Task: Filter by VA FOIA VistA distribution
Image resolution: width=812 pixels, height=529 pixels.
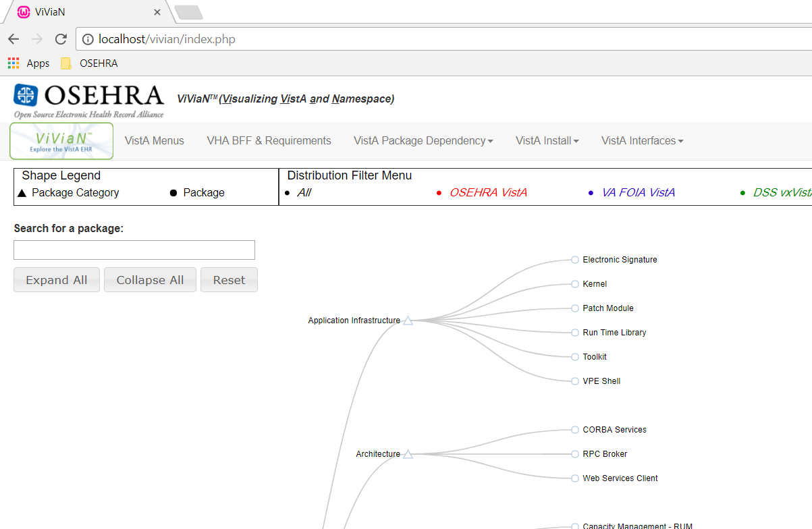Action: coord(638,193)
